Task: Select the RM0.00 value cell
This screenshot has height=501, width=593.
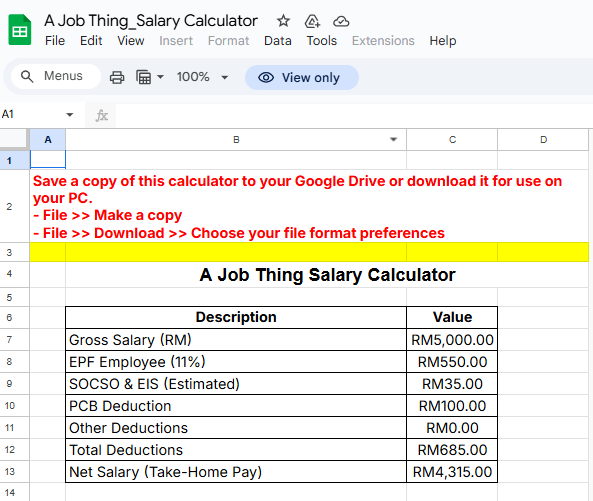Action: pos(452,428)
